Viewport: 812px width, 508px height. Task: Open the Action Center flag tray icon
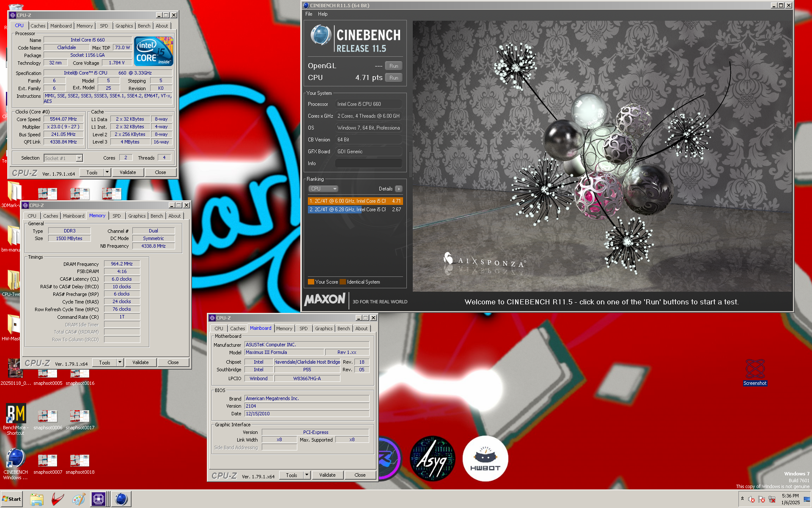(762, 499)
